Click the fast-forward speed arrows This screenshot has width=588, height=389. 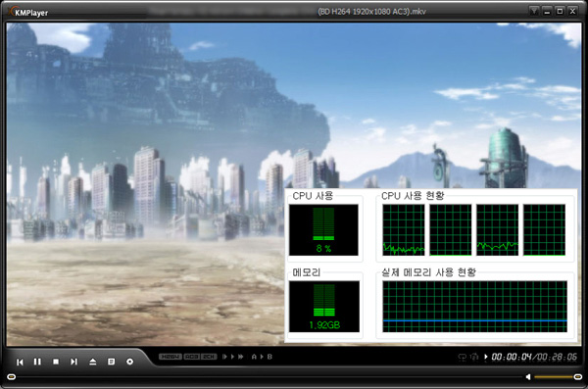click(x=241, y=357)
